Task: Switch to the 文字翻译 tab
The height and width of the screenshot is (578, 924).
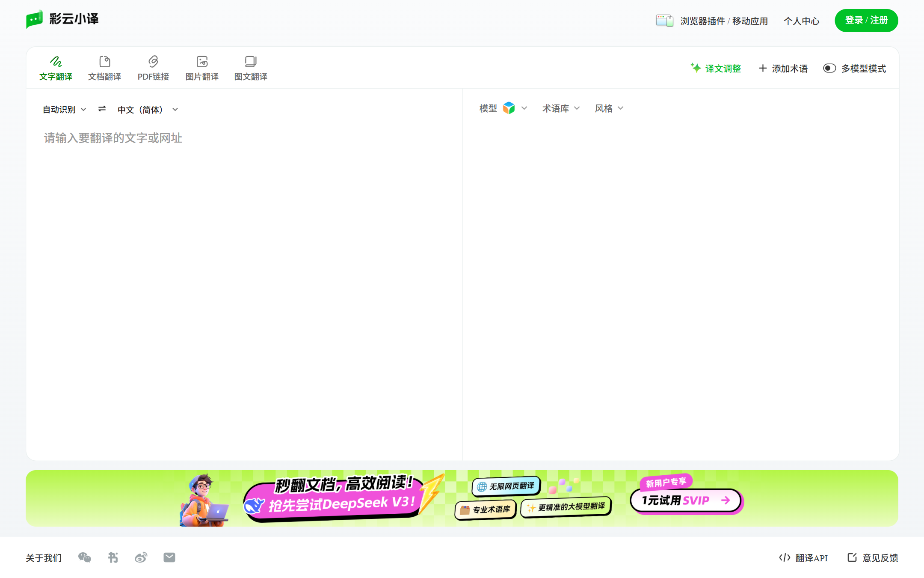Action: (x=56, y=68)
